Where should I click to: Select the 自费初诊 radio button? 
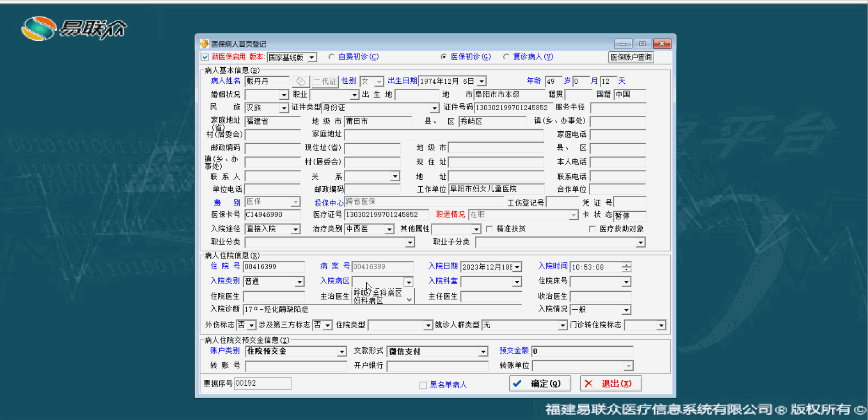pos(331,57)
